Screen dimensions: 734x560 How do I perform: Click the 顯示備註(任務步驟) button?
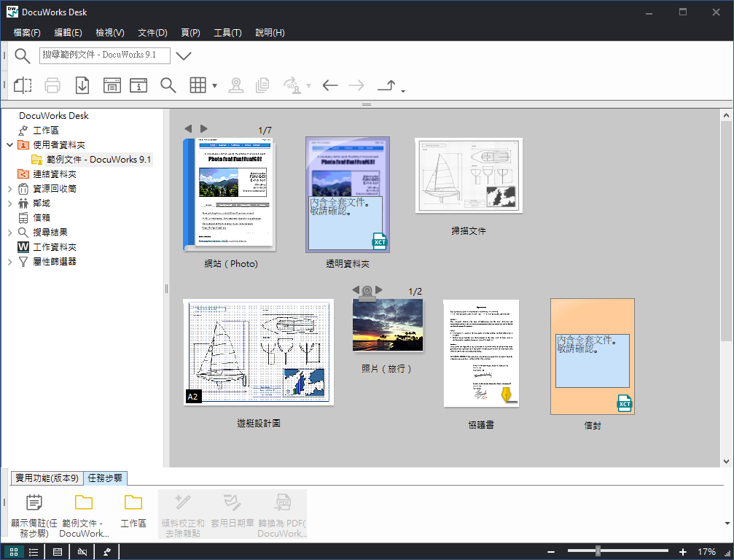click(34, 516)
